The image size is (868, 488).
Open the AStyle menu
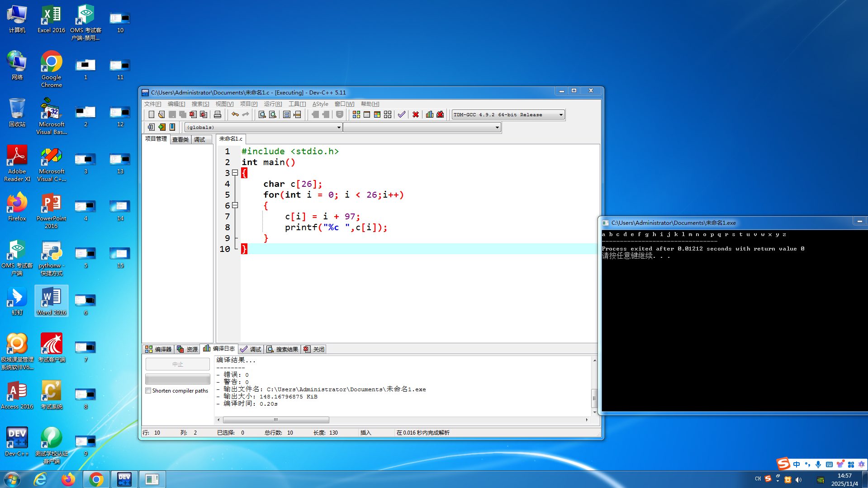coord(320,104)
